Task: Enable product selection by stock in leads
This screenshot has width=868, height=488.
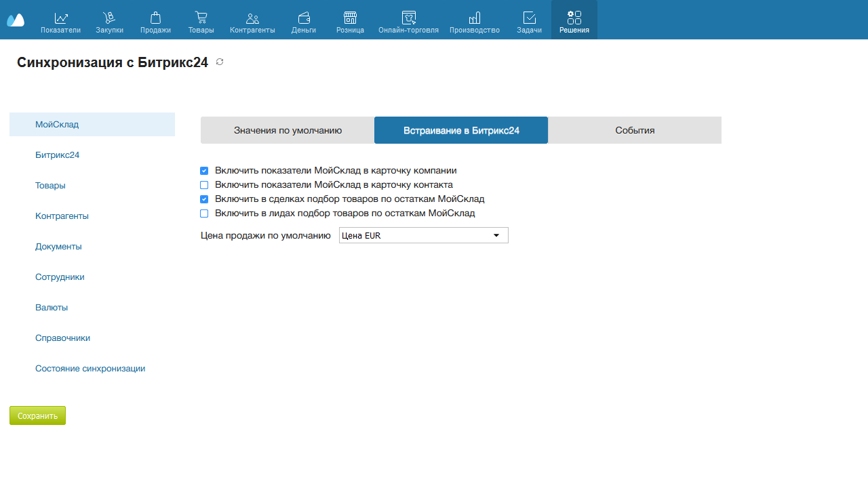Action: point(204,213)
